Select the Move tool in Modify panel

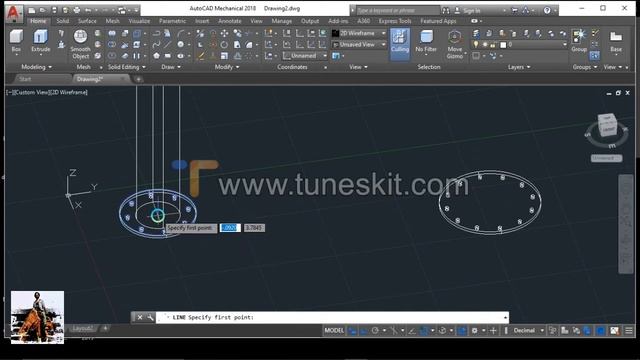(x=224, y=33)
